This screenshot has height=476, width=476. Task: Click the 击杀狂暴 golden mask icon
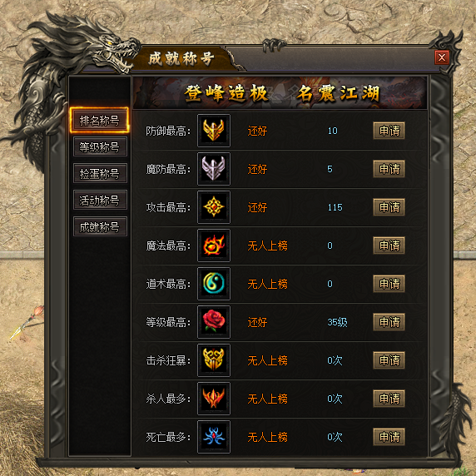tap(214, 360)
